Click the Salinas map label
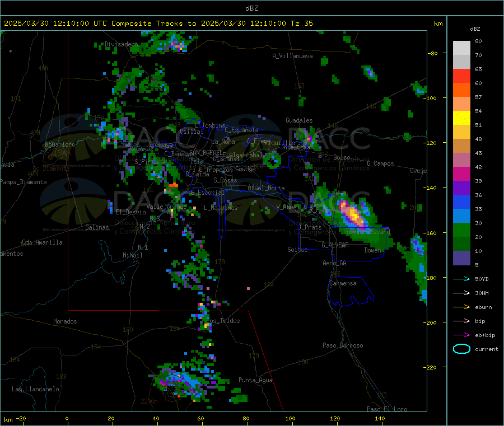The width and height of the screenshot is (504, 426). pos(97,227)
